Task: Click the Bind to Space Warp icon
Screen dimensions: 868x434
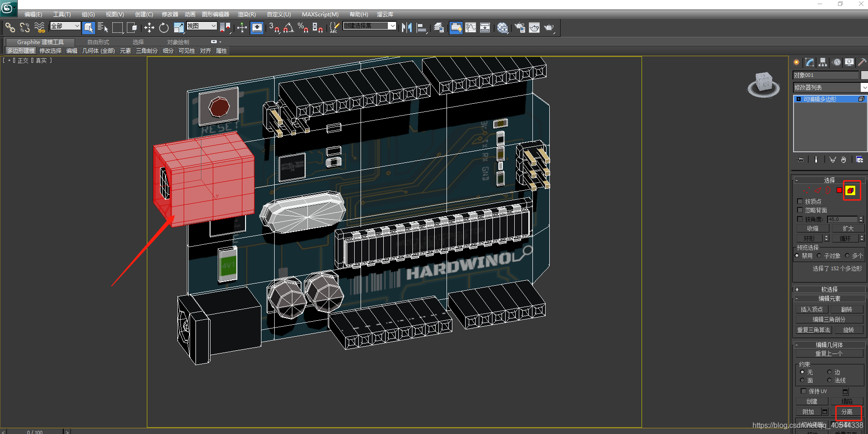Action: 40,28
